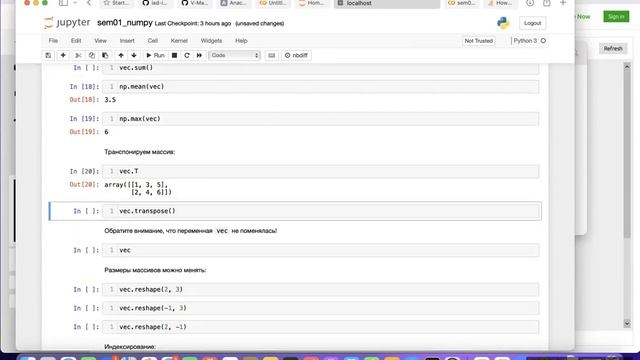The width and height of the screenshot is (640, 360).
Task: Click the vec.reshape(-1, 3) code cell
Action: [x=321, y=308]
